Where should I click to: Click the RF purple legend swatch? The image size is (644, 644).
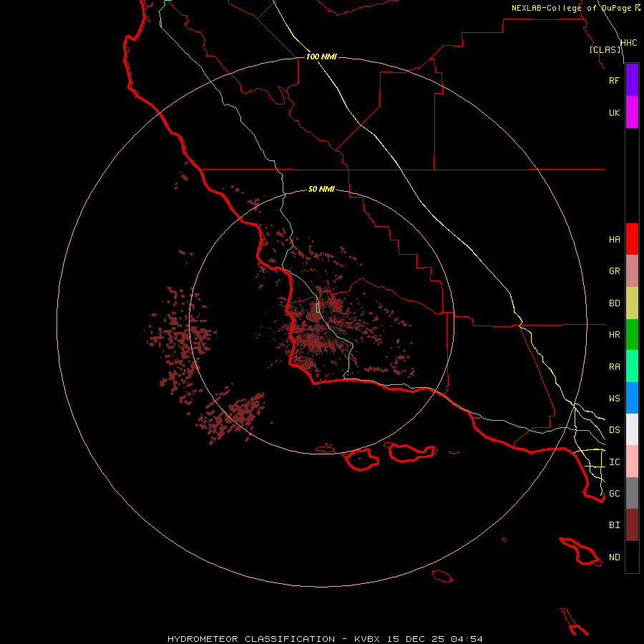632,80
